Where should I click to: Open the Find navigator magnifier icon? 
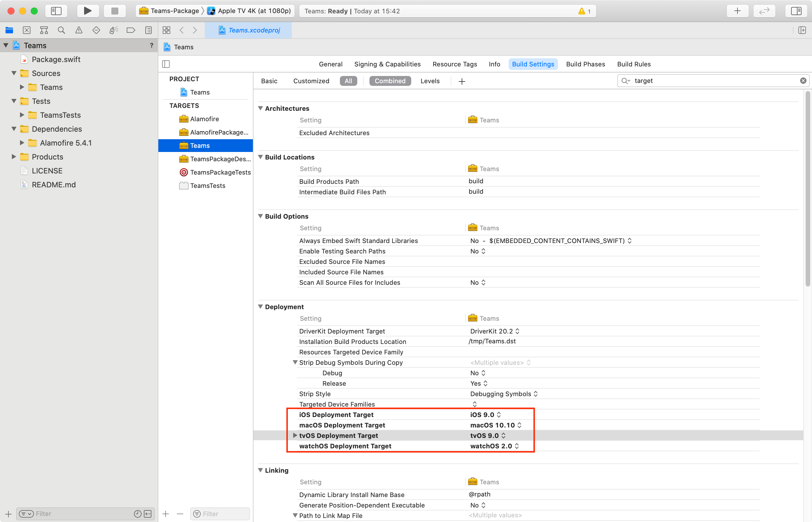[x=61, y=30]
